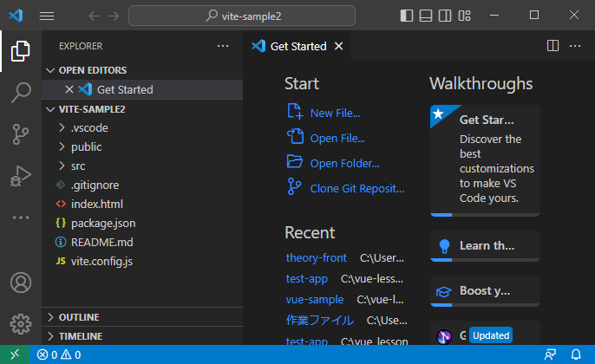Toggle the bottom panel layout icon
Screen dimensions: 595x364
point(426,16)
